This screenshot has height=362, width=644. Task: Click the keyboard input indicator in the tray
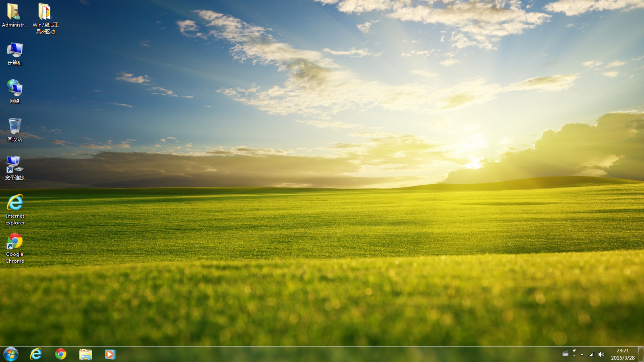coord(566,354)
